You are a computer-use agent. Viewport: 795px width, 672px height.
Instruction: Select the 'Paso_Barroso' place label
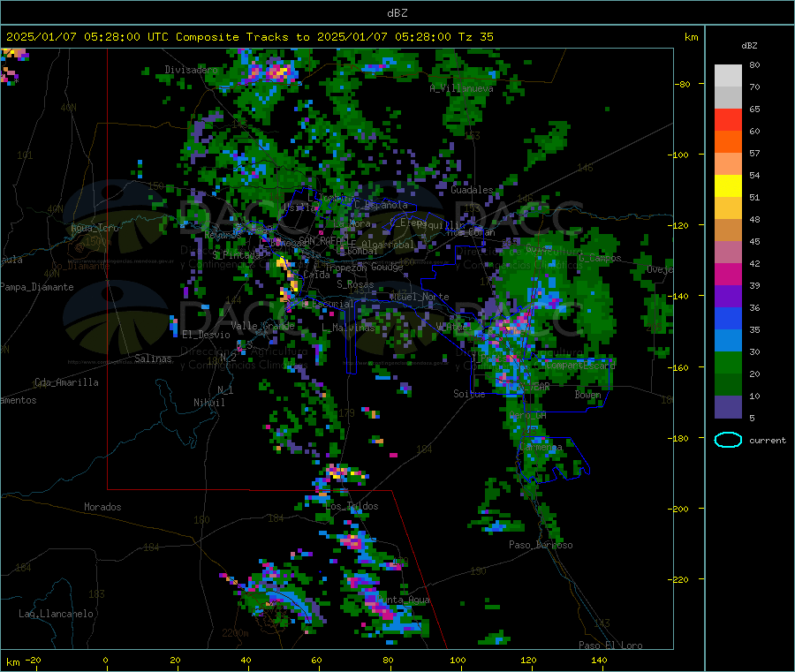click(x=541, y=546)
